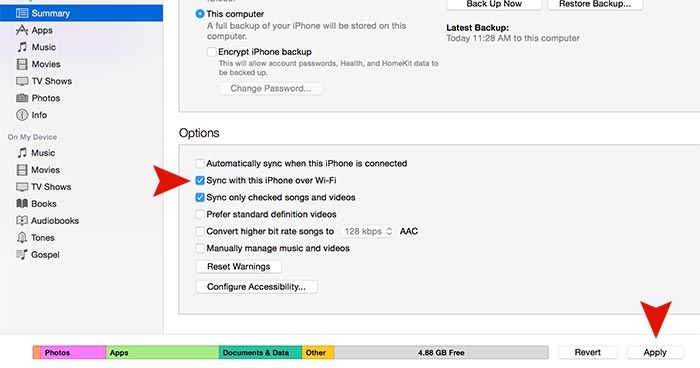Open the TV Shows monitor icon
700x368 pixels.
[22, 81]
